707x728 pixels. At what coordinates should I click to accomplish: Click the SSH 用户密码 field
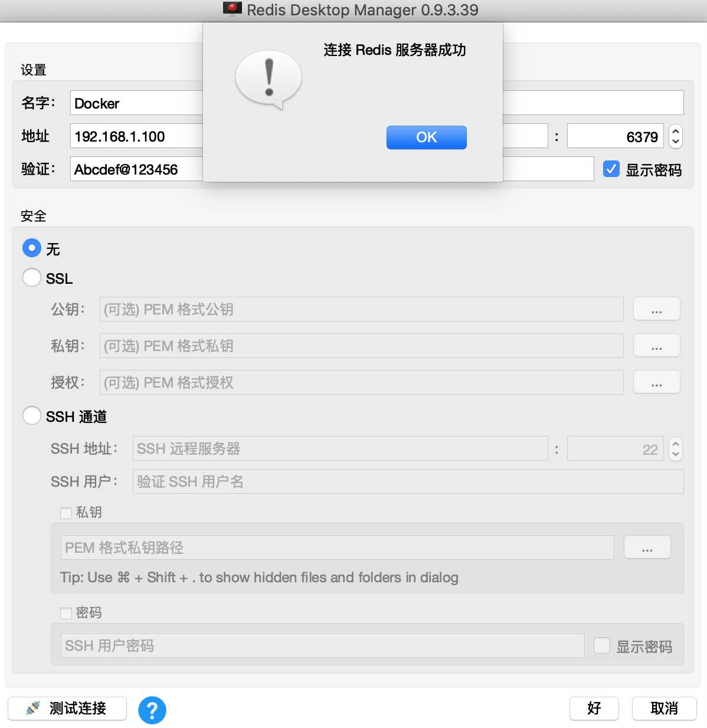(x=322, y=645)
